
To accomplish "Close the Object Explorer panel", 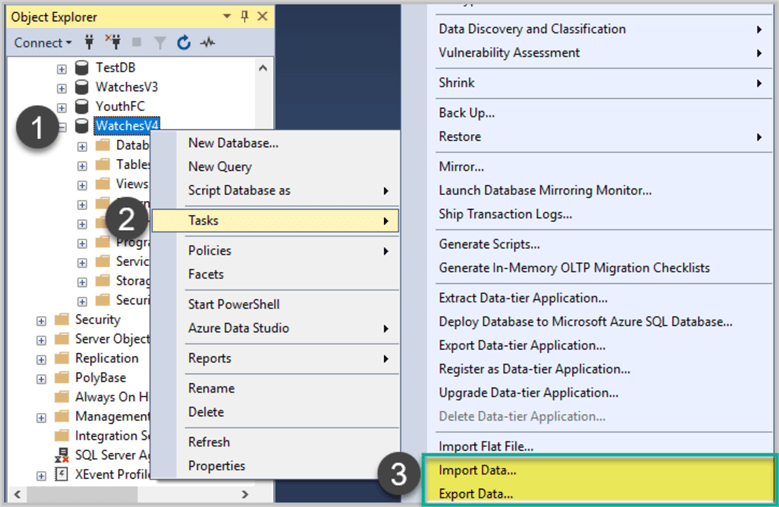I will (x=262, y=16).
